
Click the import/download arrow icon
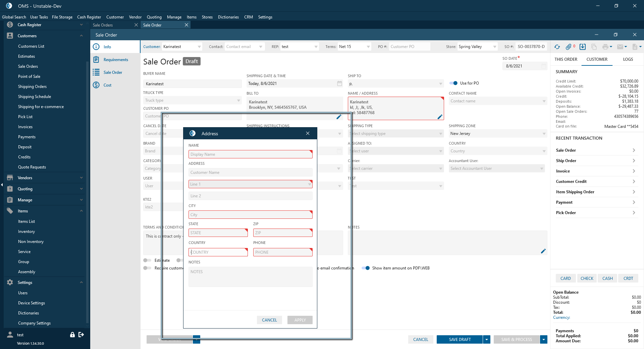pos(583,47)
